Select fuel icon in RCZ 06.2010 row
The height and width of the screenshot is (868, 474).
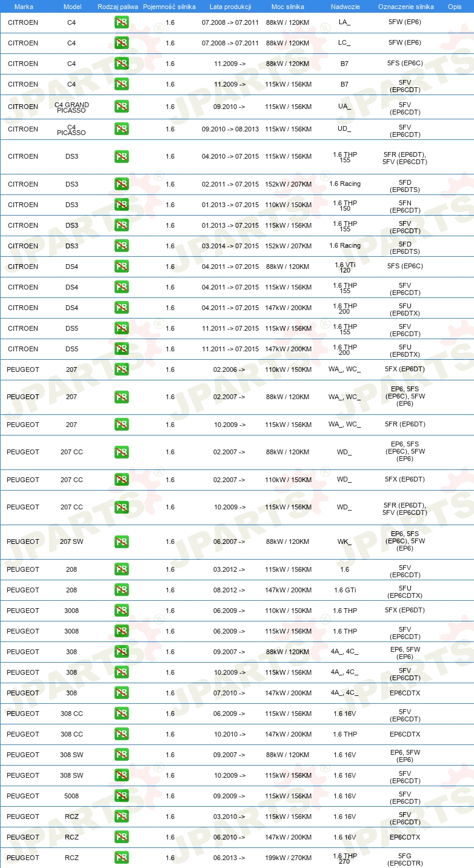(122, 837)
